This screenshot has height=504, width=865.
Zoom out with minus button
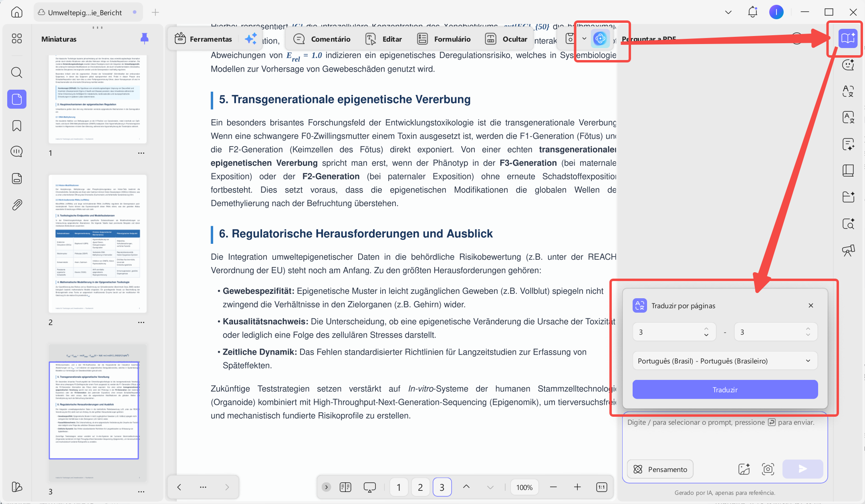pyautogui.click(x=553, y=487)
